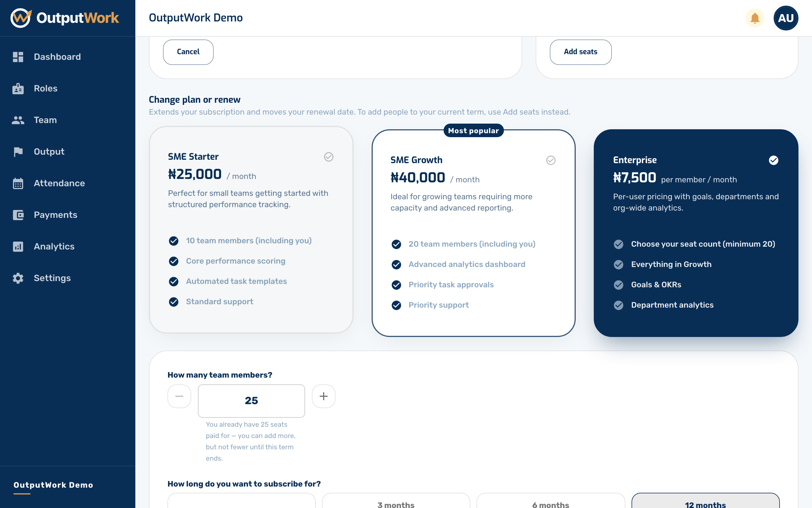Image resolution: width=812 pixels, height=508 pixels.
Task: Choose the 6 months duration option
Action: coord(551,501)
